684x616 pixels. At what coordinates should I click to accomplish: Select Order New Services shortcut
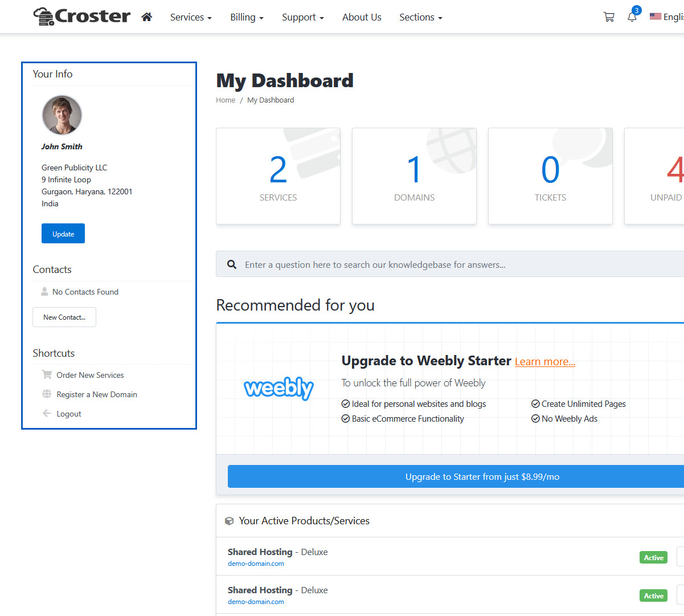[90, 375]
